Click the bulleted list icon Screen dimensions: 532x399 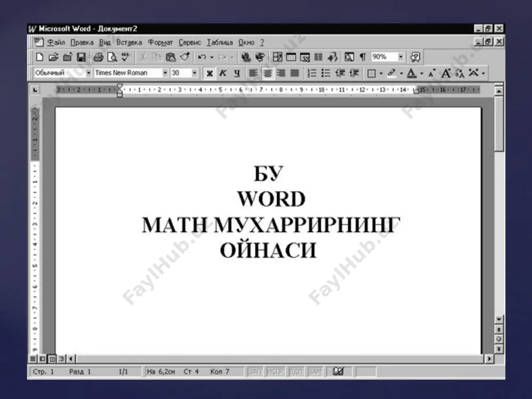point(326,73)
